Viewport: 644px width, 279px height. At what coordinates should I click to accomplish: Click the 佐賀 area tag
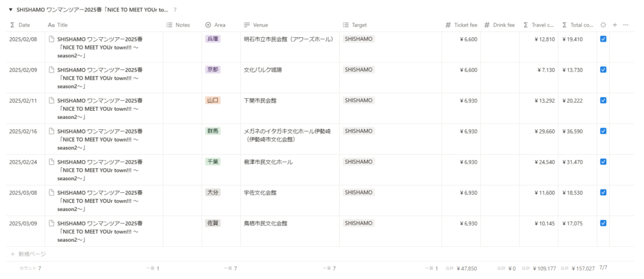213,223
